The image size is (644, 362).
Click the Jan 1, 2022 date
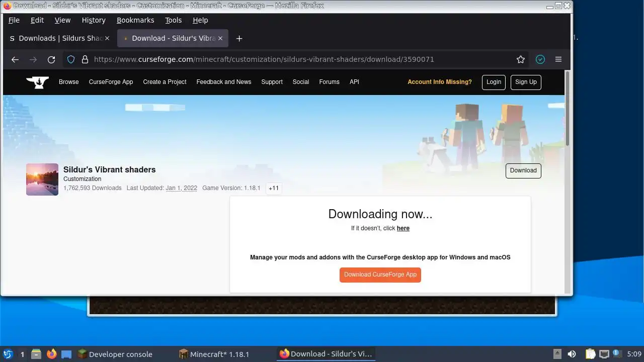(x=181, y=188)
